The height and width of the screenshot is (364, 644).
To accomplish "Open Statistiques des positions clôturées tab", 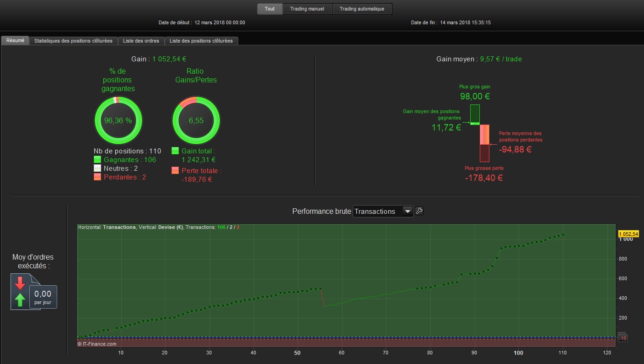I will 73,41.
